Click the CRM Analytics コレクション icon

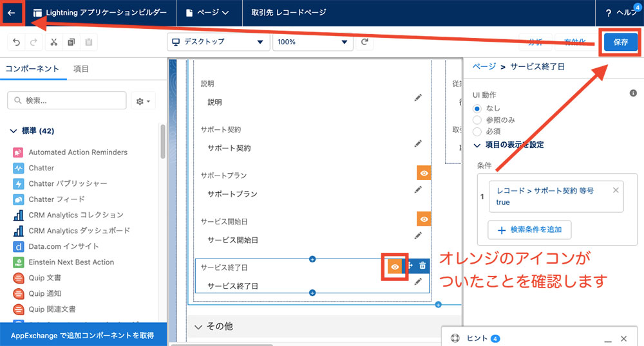point(18,215)
